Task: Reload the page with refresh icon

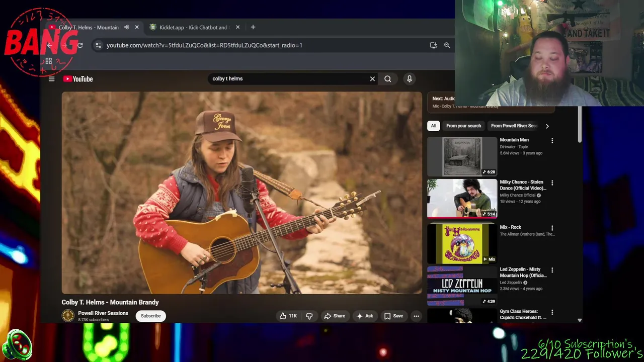Action: [x=79, y=45]
